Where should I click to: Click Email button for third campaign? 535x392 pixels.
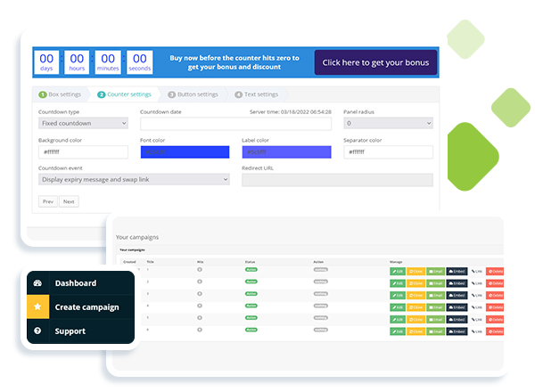coord(435,294)
